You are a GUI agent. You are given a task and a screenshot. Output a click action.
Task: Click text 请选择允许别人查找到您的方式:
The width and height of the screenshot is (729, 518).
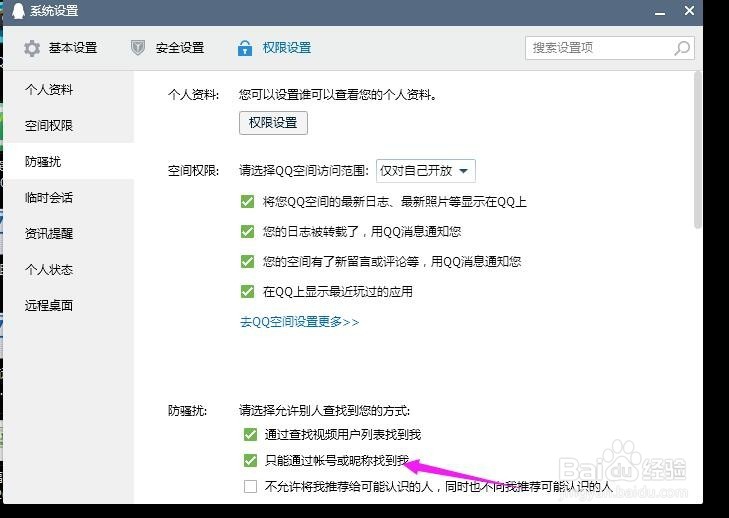point(325,411)
